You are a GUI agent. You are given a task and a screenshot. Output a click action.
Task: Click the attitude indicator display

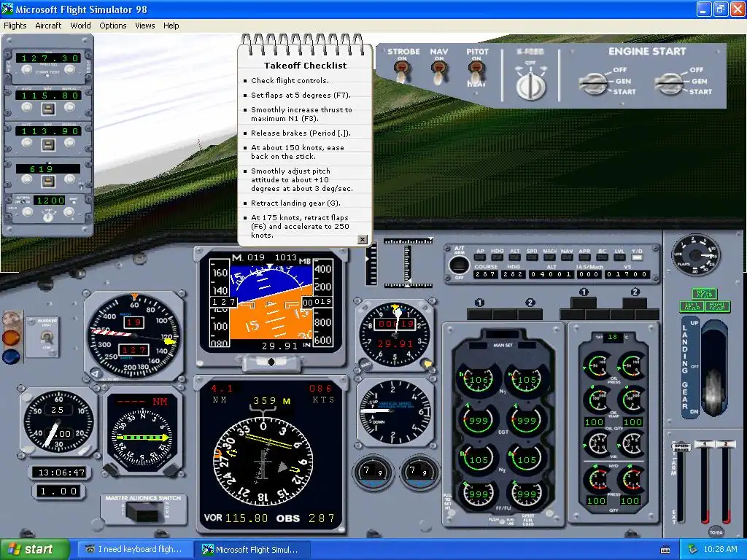(271, 303)
